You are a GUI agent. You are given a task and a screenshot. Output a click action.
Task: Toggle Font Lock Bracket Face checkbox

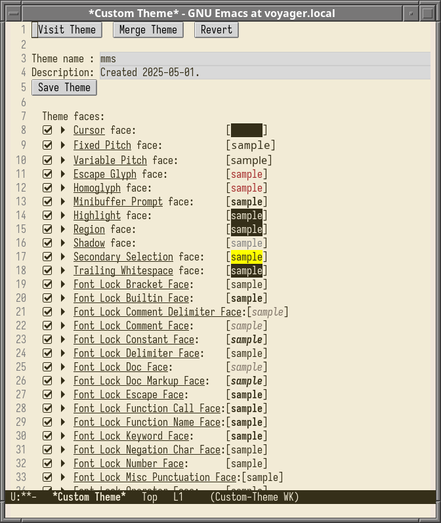point(47,284)
